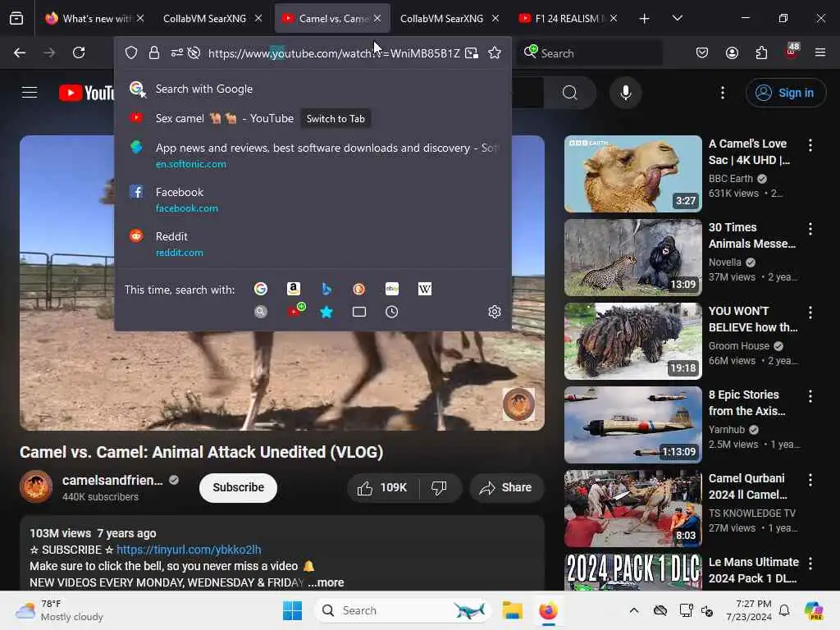Viewport: 840px width, 630px height.
Task: Click tracking protection shield in address bar
Action: (x=131, y=52)
